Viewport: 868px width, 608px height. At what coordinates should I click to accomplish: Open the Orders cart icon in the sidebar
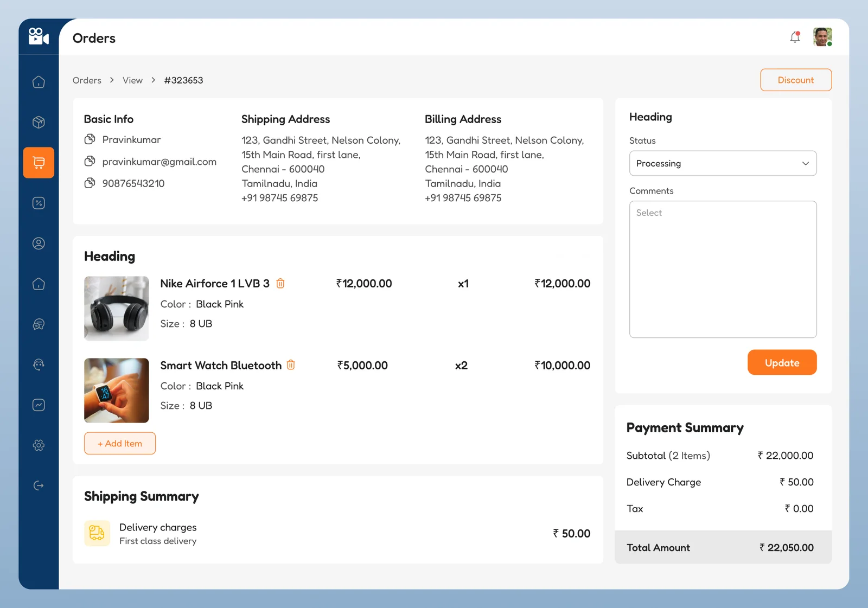pos(39,162)
